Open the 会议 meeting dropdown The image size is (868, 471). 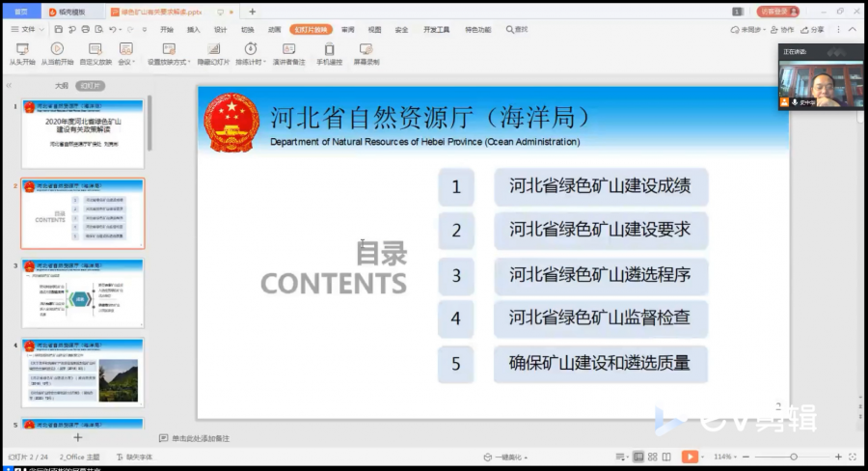[x=126, y=54]
